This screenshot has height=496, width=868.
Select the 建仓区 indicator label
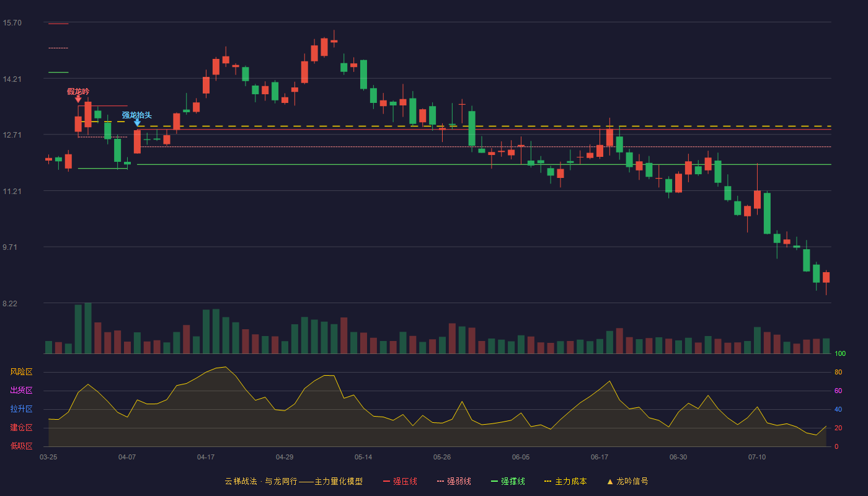21,428
